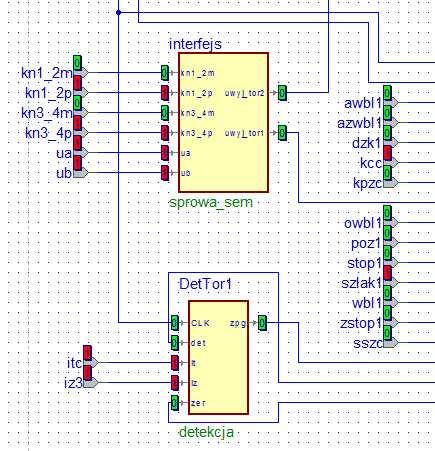Click the iz pin red probe on DetTor1
The image size is (435, 451).
pos(175,383)
